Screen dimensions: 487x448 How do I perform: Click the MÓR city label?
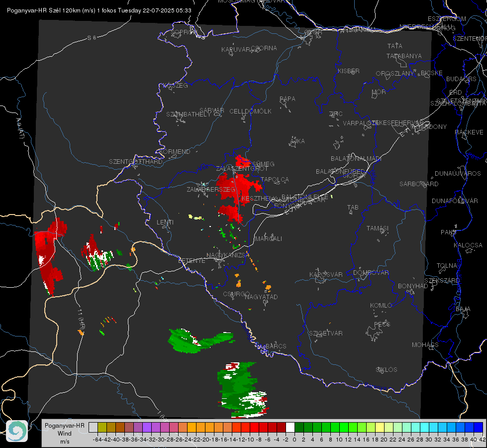click(379, 92)
